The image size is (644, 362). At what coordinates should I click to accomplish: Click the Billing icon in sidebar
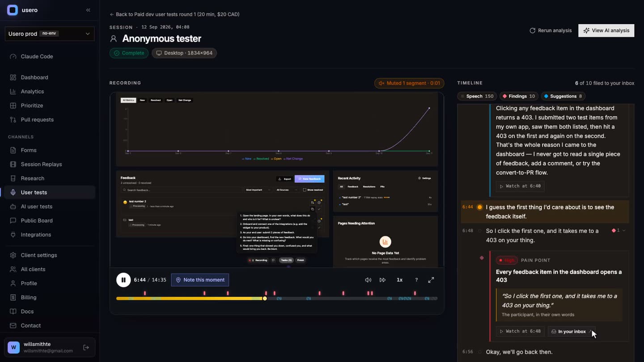[13, 297]
